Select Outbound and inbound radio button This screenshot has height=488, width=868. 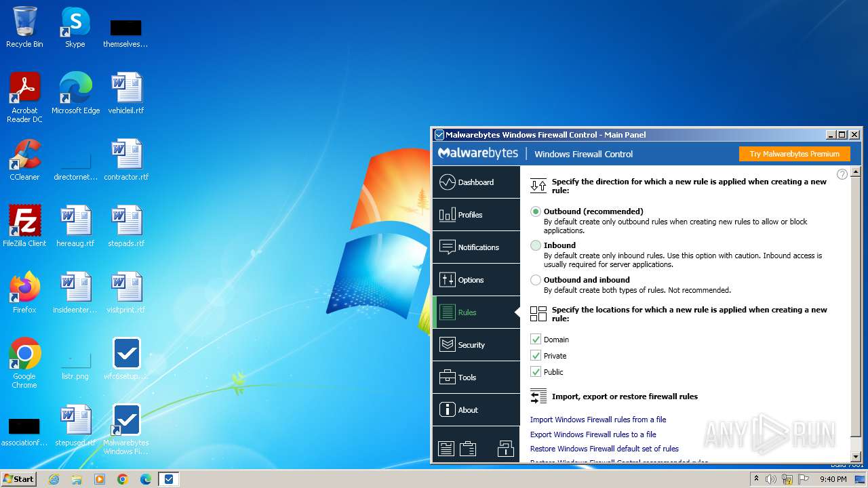pyautogui.click(x=536, y=280)
